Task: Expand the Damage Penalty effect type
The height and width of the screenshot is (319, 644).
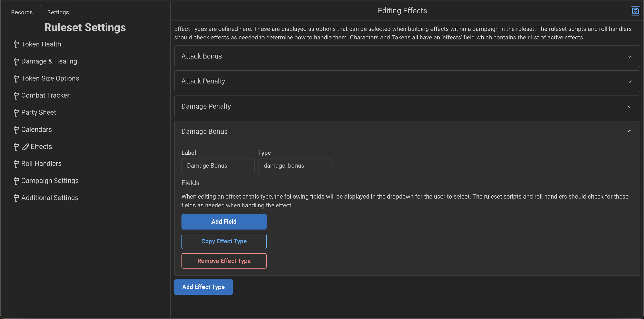Action: pos(630,106)
